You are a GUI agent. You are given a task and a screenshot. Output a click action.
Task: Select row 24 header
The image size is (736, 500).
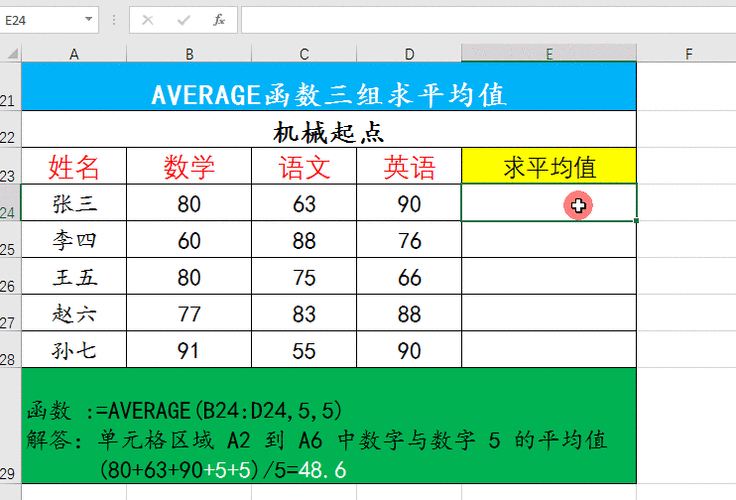point(10,202)
